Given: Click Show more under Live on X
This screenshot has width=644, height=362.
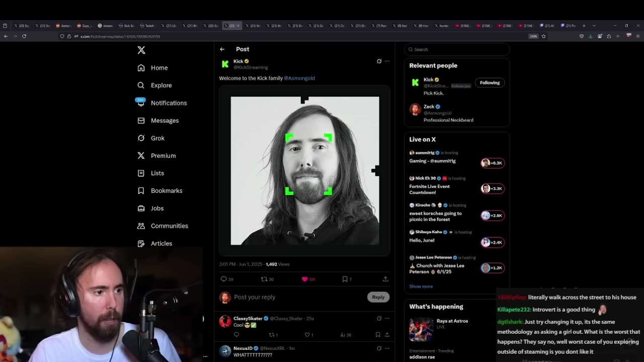Looking at the screenshot, I should click(421, 287).
